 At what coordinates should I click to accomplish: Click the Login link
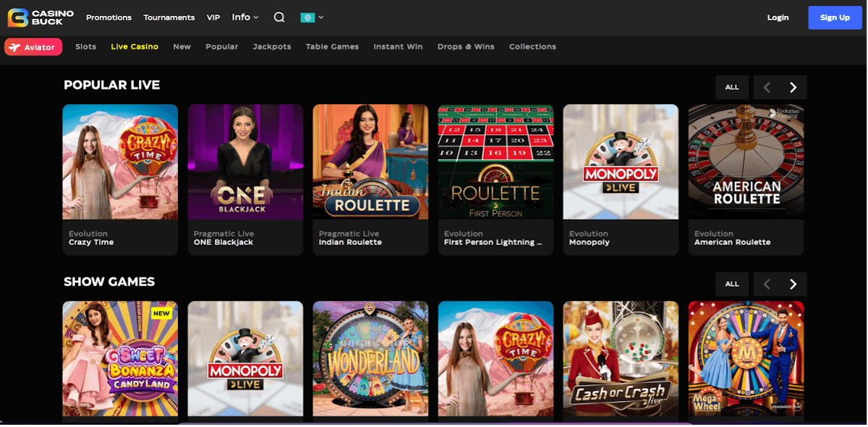(x=778, y=17)
